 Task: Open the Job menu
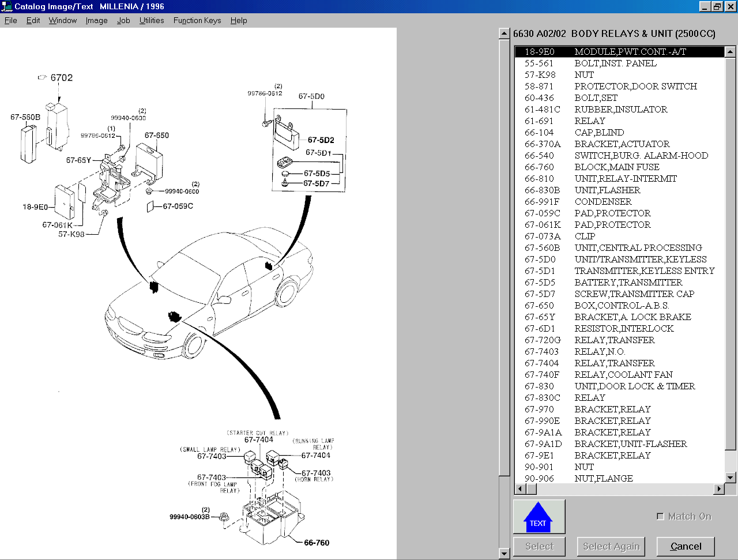click(123, 20)
